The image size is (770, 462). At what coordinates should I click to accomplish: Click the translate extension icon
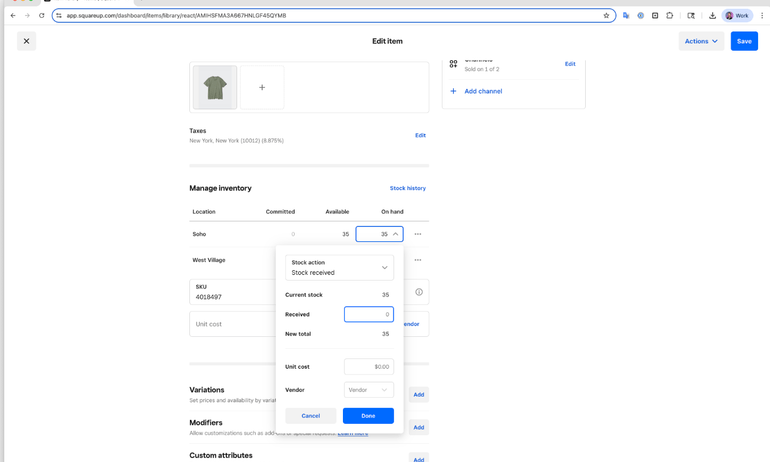pos(626,16)
